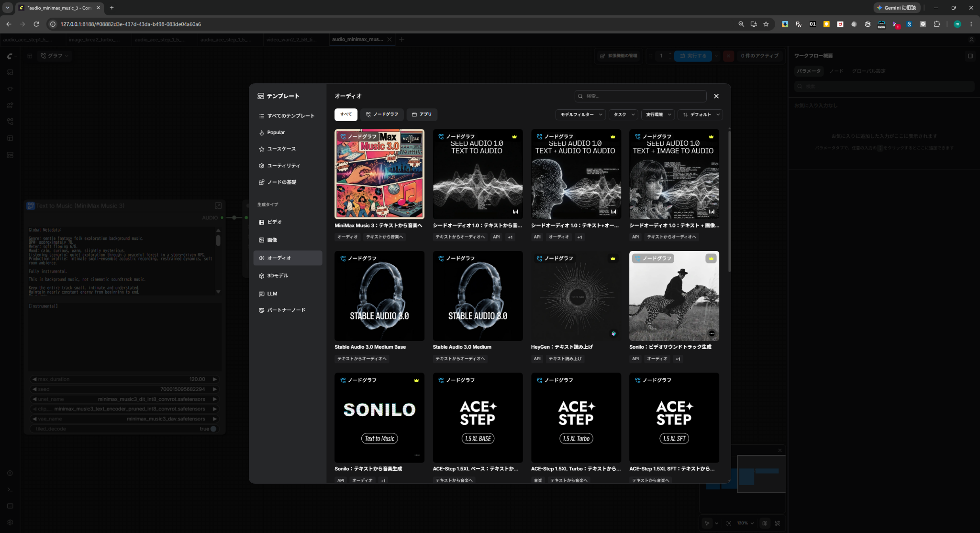Switch to the video_wan2_2_5B workflow tab

(x=291, y=40)
